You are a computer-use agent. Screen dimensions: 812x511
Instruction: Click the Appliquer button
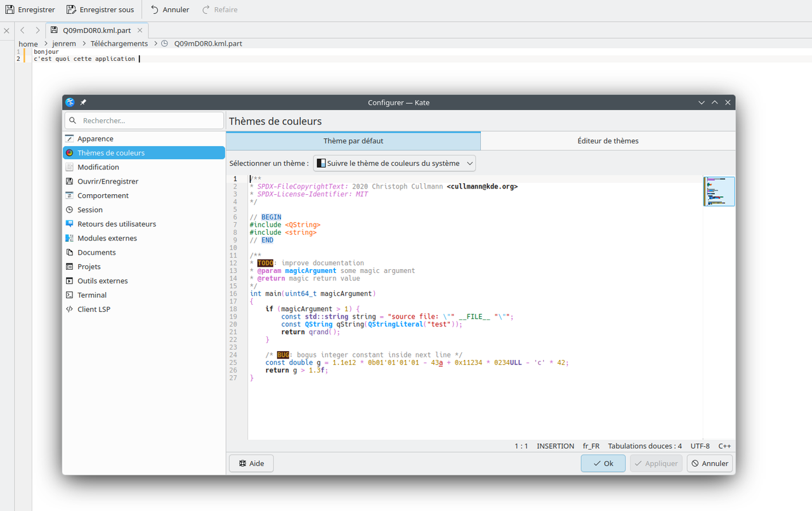[x=656, y=463]
